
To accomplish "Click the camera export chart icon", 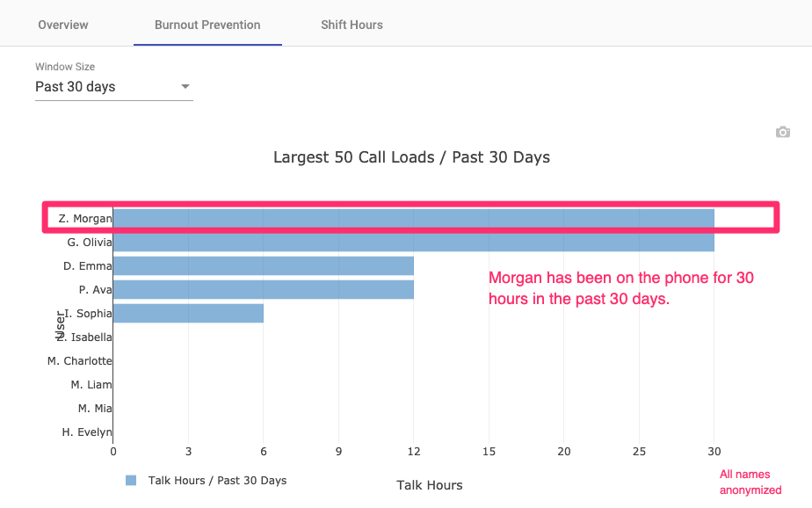I will [x=782, y=132].
